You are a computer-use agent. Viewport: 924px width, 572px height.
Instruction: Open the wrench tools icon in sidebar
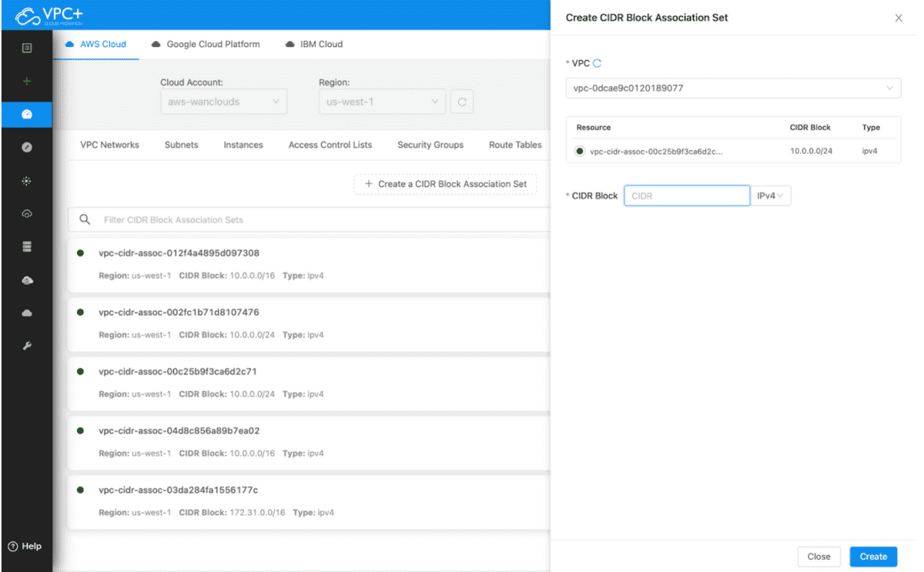click(27, 346)
